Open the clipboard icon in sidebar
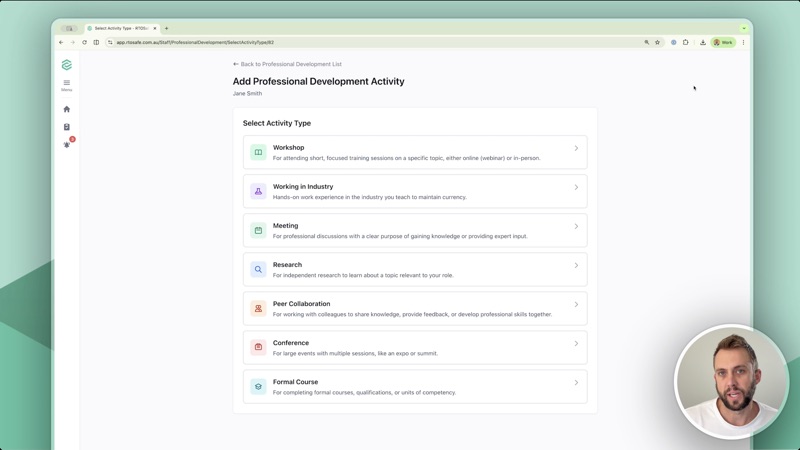 [x=67, y=127]
